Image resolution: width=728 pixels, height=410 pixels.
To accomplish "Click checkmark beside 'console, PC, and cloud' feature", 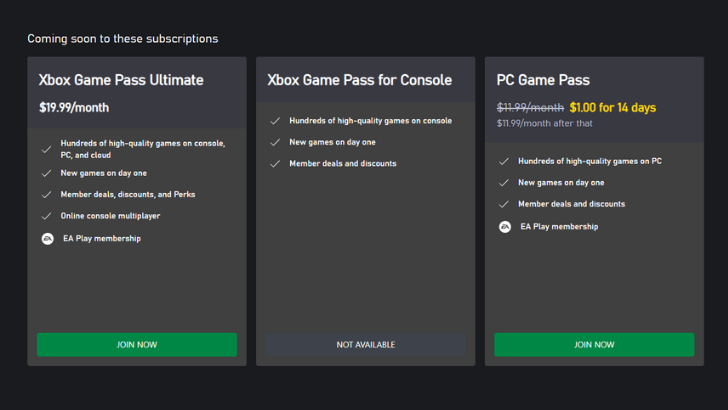I will [46, 149].
